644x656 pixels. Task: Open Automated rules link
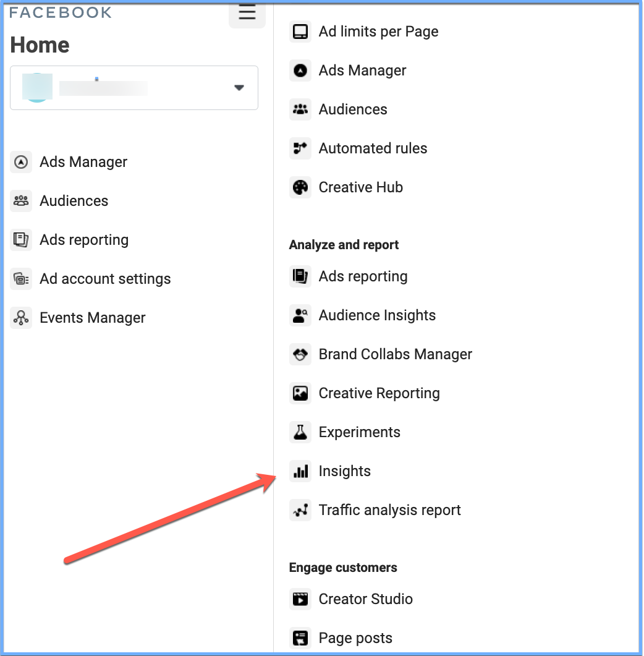tap(373, 148)
